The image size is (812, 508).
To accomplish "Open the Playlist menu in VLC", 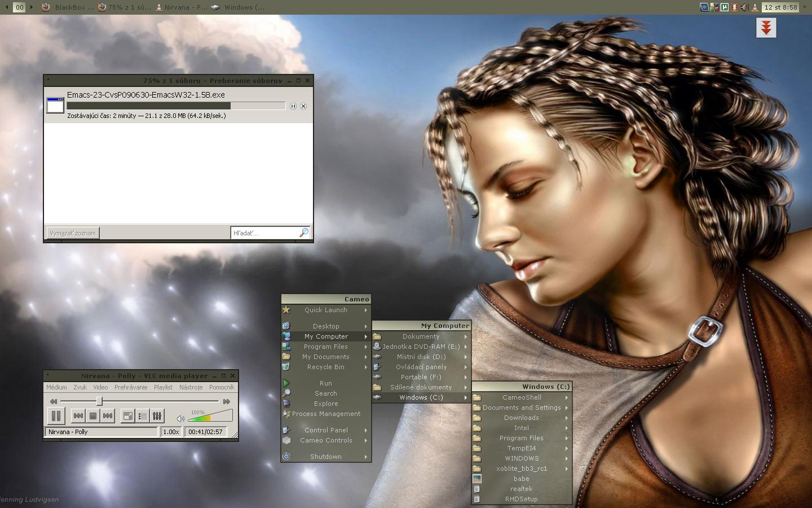I will click(x=164, y=387).
